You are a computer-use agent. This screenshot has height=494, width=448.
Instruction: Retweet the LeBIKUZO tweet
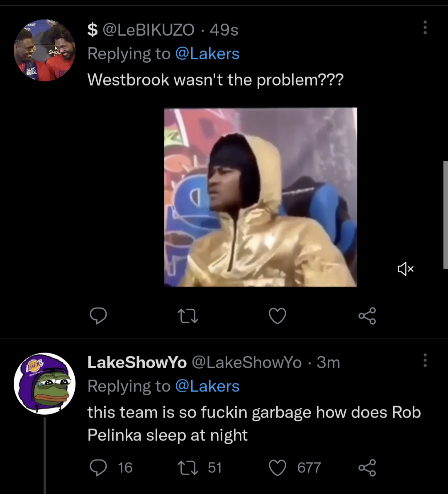[188, 317]
